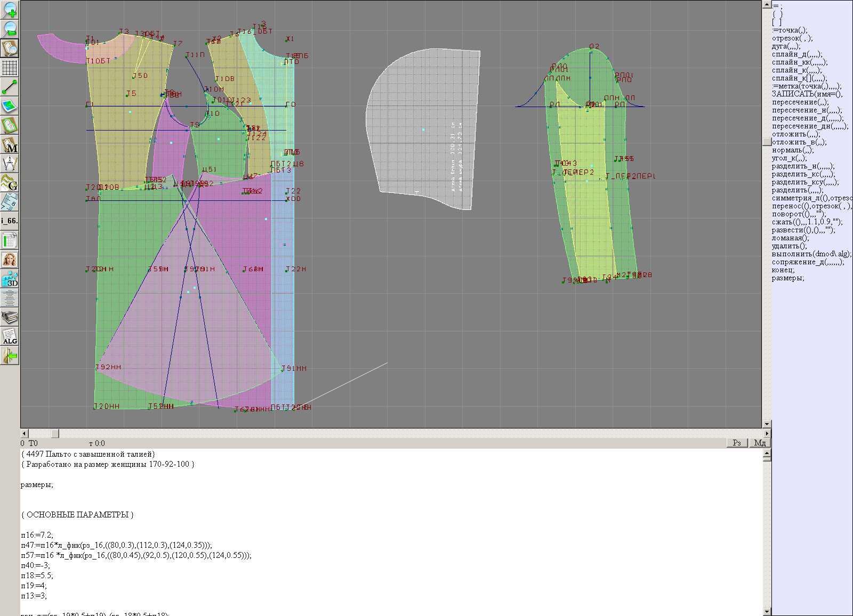This screenshot has width=853, height=616.
Task: Choose 'пересечение(,,);' in operator list
Action: (x=800, y=102)
